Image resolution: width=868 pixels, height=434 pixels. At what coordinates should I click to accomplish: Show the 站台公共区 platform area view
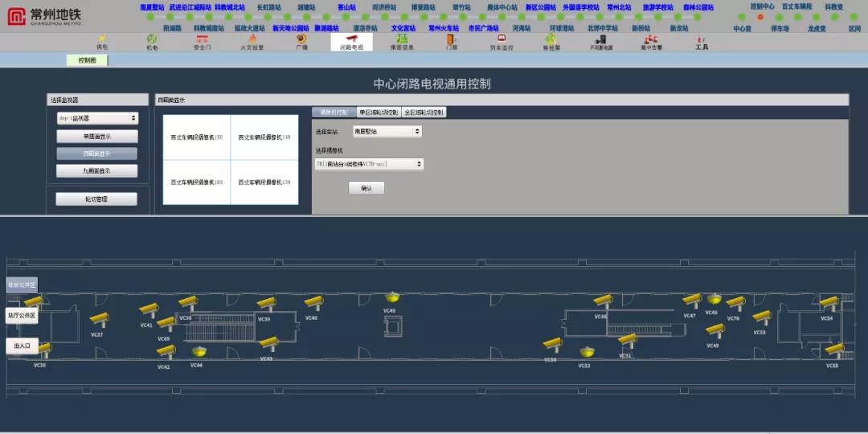(22, 285)
